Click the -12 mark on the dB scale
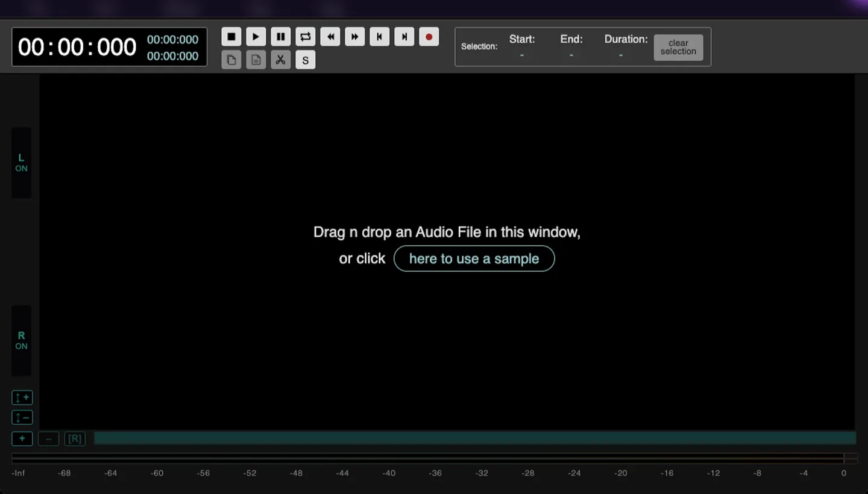 (713, 473)
